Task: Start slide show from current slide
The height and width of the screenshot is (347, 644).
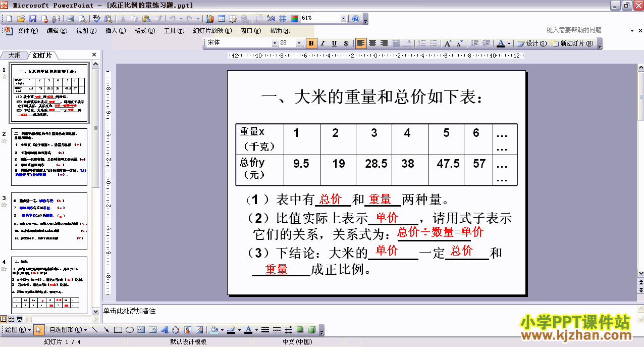Action: click(x=19, y=319)
